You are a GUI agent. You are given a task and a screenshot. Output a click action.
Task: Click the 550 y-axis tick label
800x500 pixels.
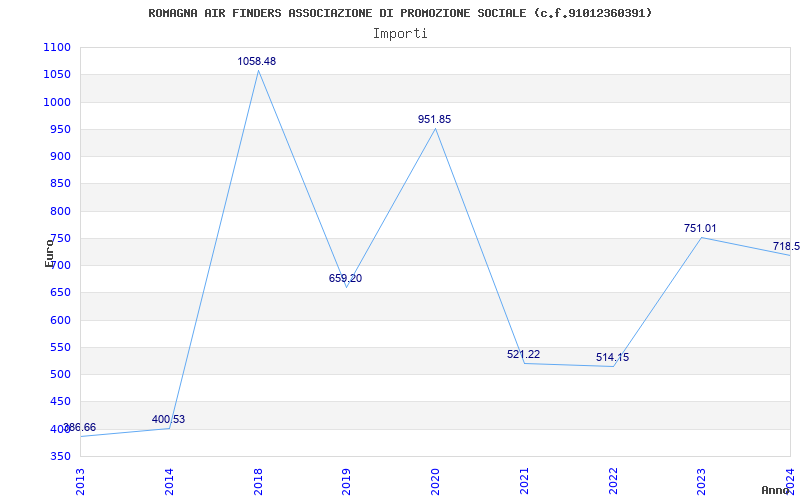61,347
